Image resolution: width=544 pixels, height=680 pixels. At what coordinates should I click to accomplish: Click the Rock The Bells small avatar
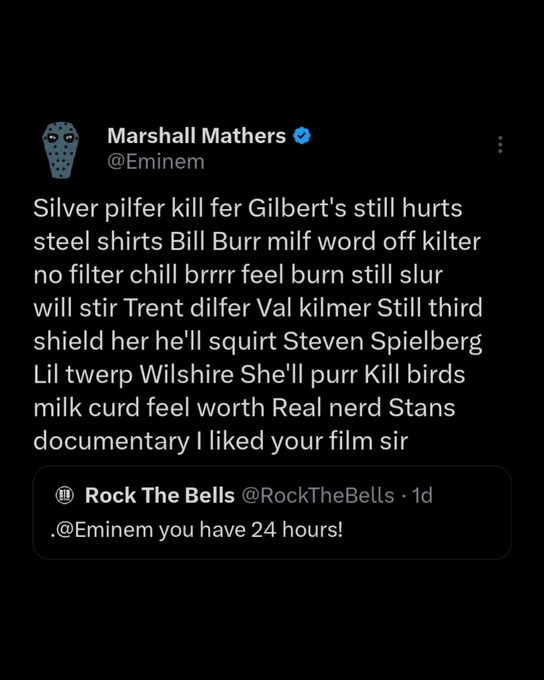tap(65, 495)
